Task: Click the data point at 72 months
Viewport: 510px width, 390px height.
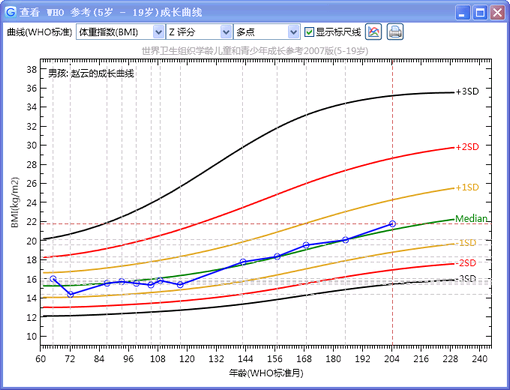Action: tap(70, 295)
